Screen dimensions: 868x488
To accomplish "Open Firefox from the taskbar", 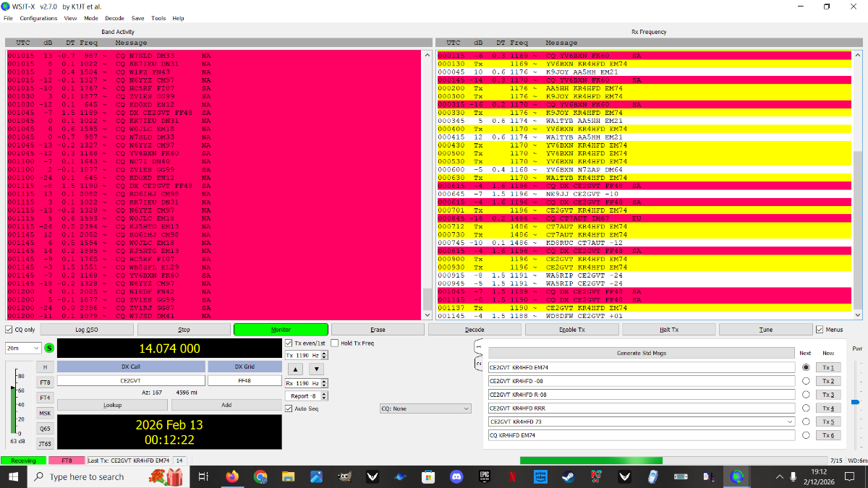I will (x=232, y=477).
